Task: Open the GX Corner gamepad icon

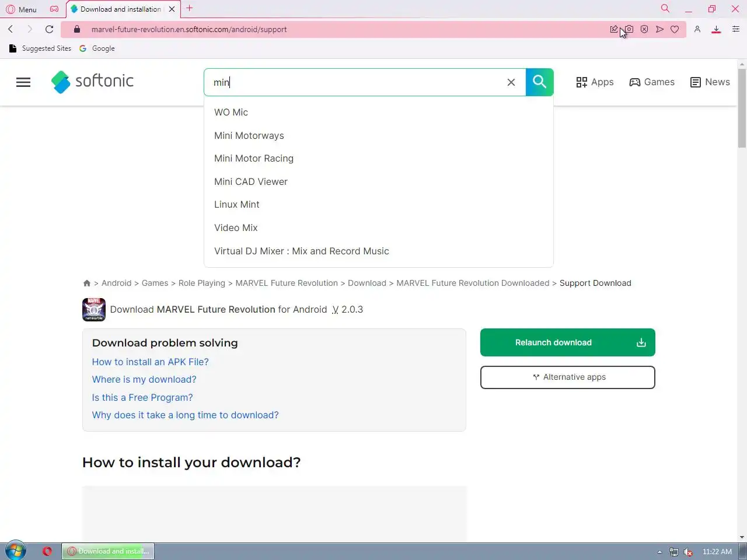Action: (x=54, y=9)
